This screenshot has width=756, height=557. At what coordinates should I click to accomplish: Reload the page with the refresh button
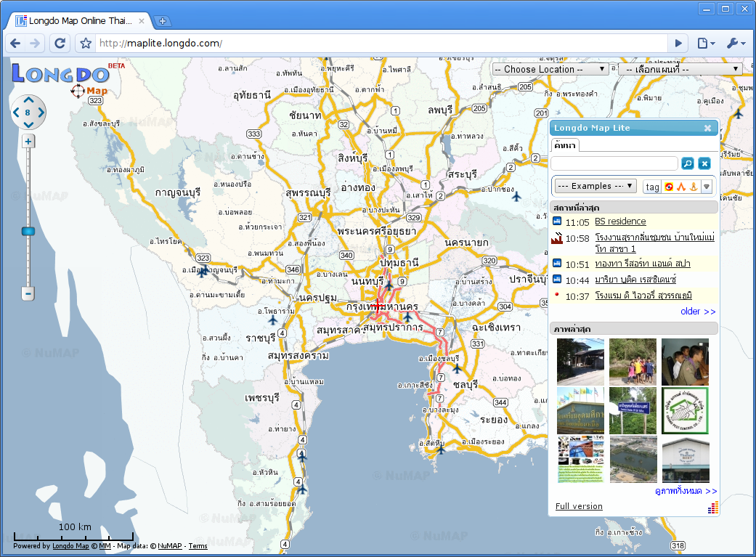coord(60,44)
